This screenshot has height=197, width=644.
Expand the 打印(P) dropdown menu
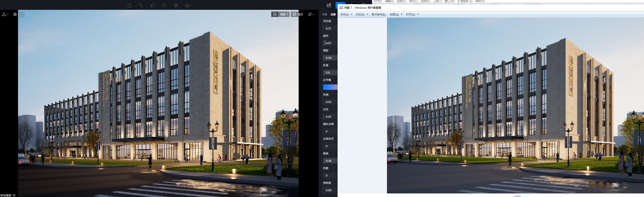(x=362, y=14)
